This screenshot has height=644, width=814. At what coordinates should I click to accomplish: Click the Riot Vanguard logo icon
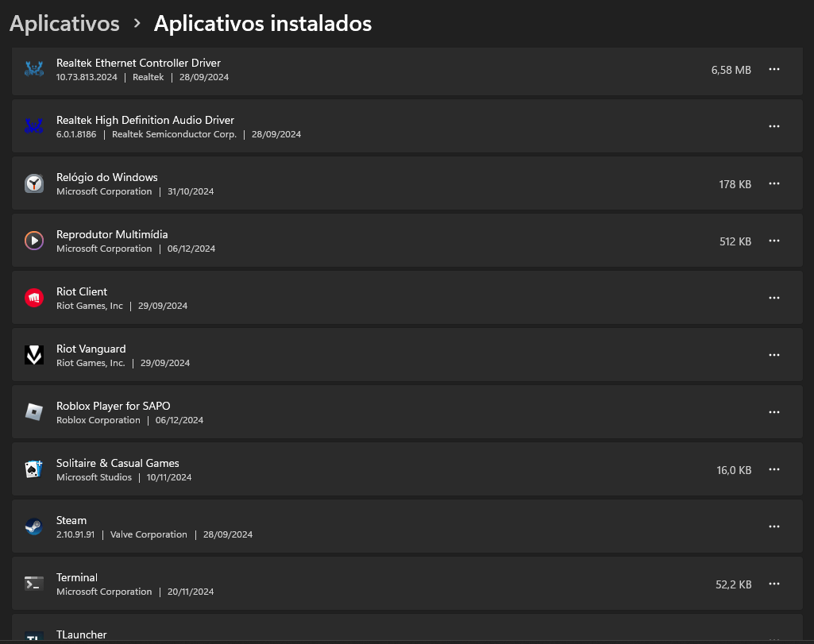click(34, 355)
